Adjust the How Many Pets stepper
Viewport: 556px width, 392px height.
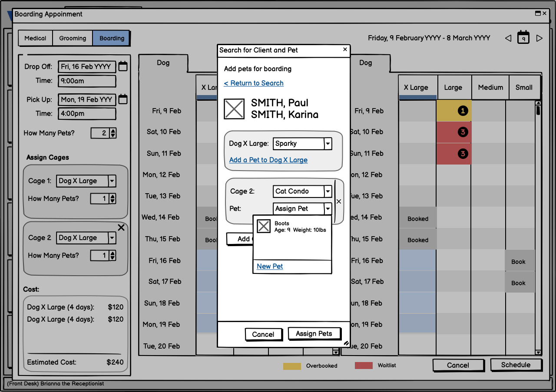coord(113,133)
